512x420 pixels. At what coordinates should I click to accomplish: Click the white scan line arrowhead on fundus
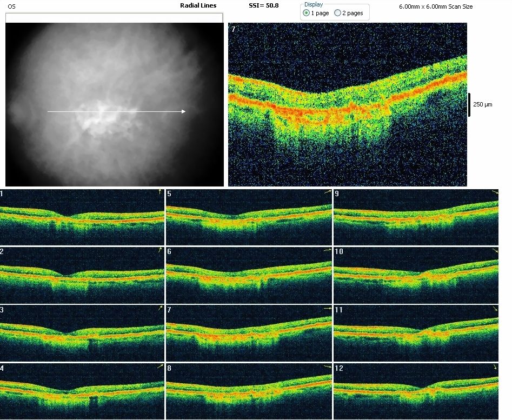(184, 112)
